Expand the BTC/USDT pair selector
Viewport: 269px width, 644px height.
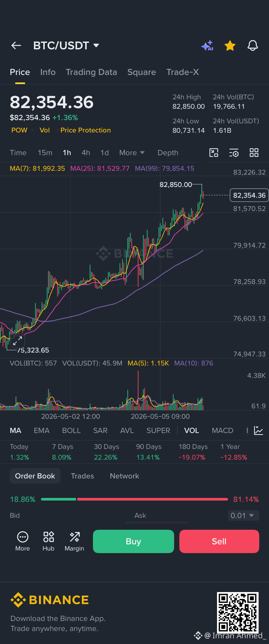[66, 46]
